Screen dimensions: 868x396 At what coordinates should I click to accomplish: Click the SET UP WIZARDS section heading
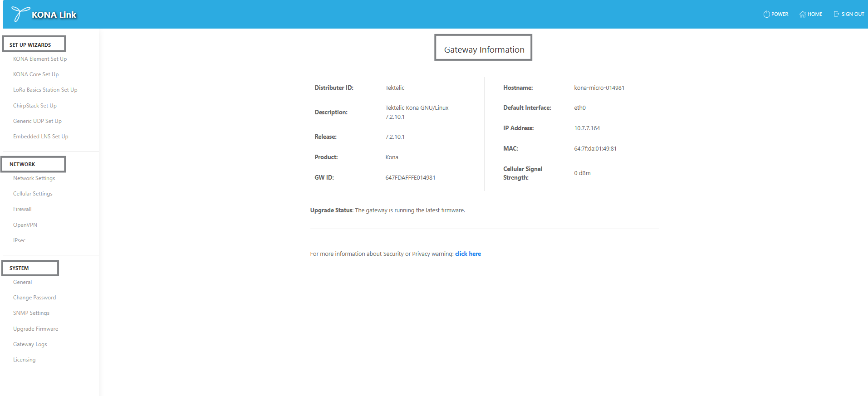pyautogui.click(x=30, y=45)
